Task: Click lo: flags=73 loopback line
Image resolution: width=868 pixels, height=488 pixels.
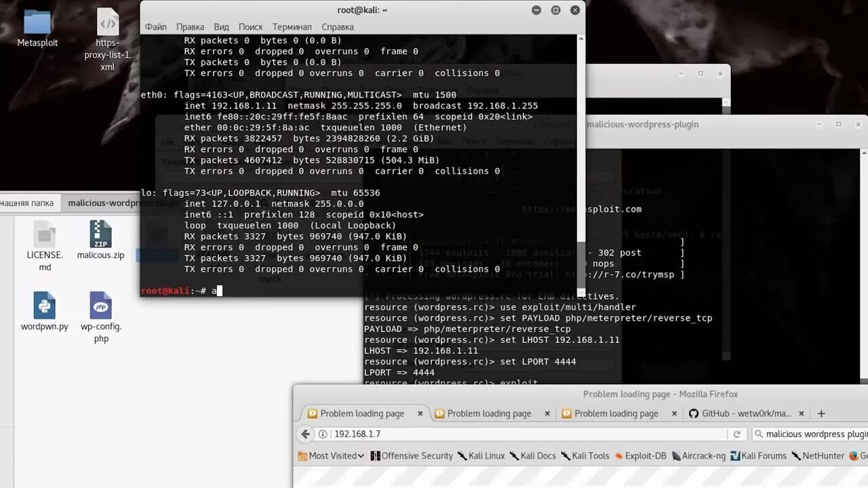Action: 260,192
